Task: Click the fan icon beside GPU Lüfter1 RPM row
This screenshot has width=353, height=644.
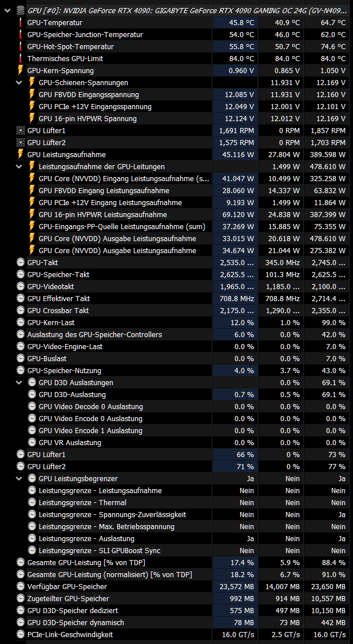Action: [x=20, y=131]
